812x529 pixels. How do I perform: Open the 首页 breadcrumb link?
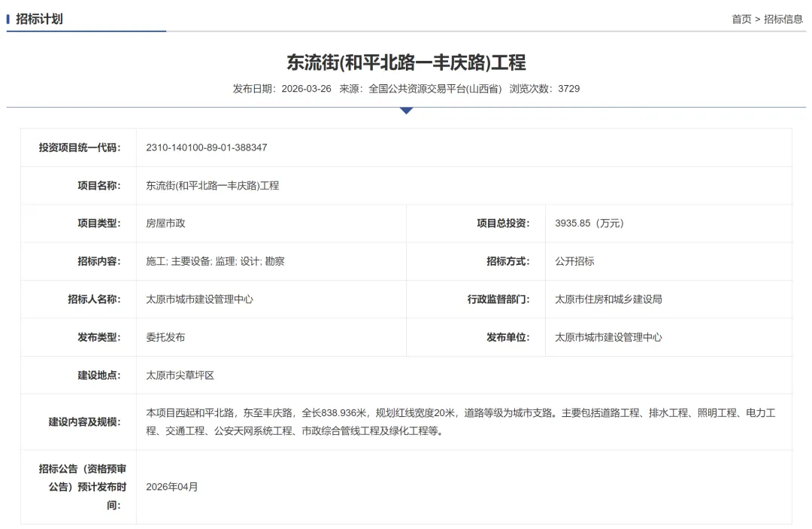click(x=741, y=19)
